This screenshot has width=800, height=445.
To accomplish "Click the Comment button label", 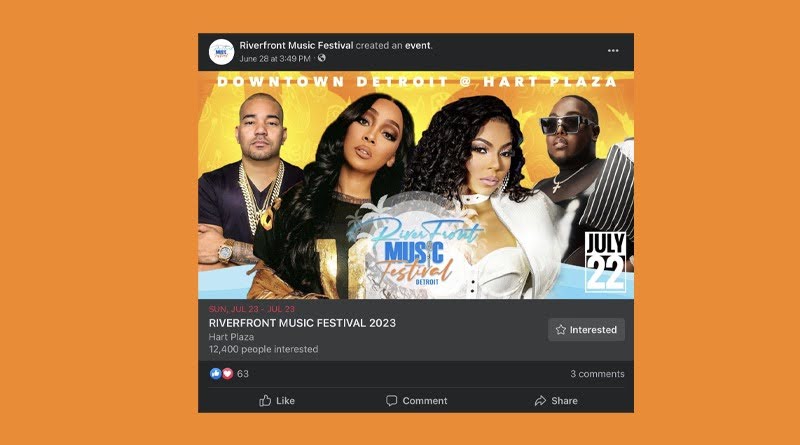I will (x=424, y=401).
